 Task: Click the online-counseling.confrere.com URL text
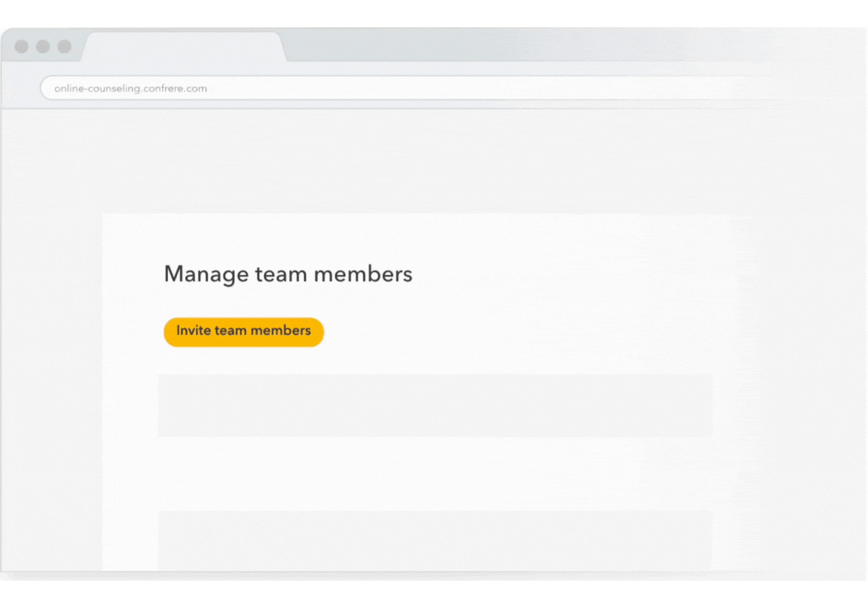point(131,88)
